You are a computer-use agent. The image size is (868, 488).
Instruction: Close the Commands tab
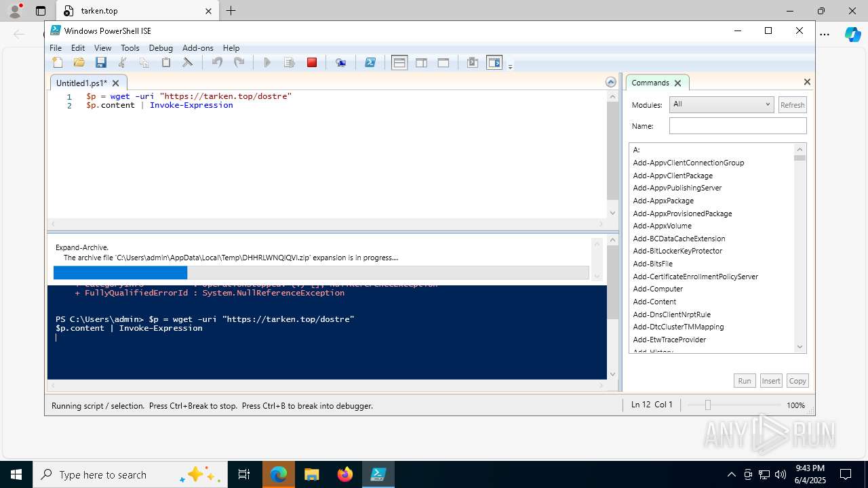click(x=677, y=83)
